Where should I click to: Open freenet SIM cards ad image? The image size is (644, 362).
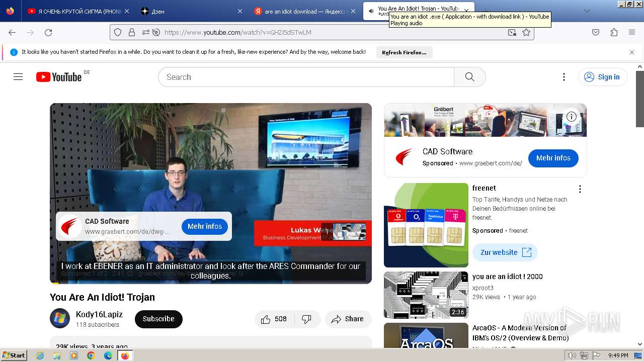(426, 225)
